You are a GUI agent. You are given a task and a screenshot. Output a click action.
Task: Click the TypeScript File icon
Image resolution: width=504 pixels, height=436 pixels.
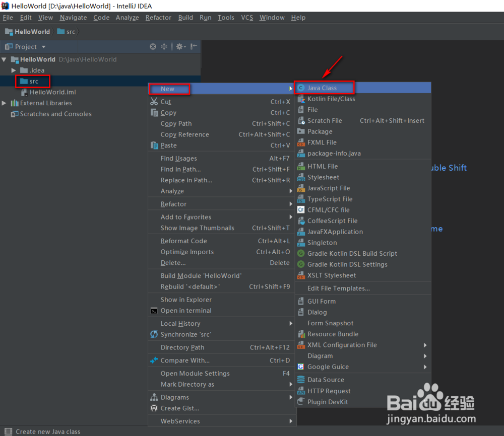point(301,199)
